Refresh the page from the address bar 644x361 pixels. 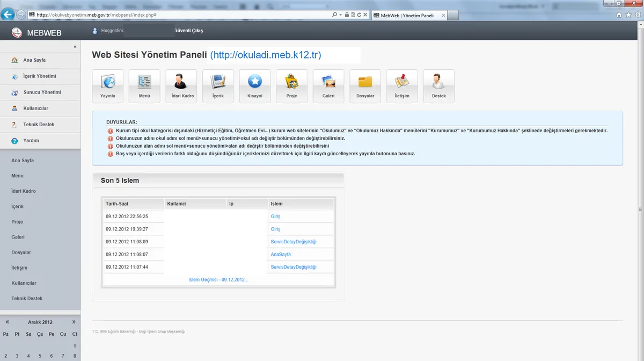pos(358,15)
